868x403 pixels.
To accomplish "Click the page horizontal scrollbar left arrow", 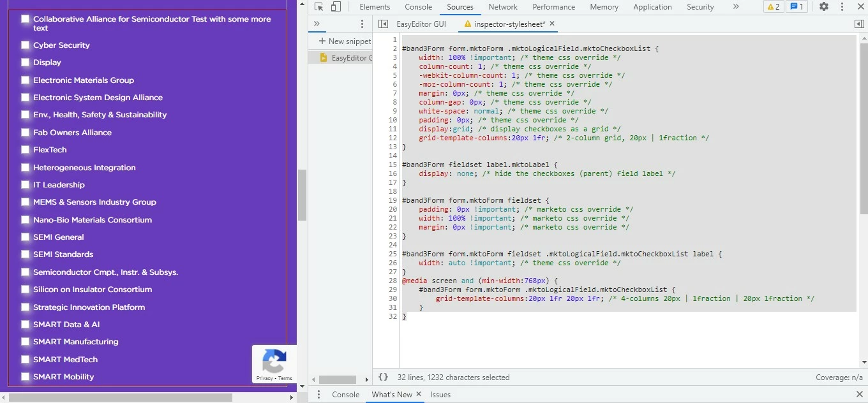I will [4, 398].
